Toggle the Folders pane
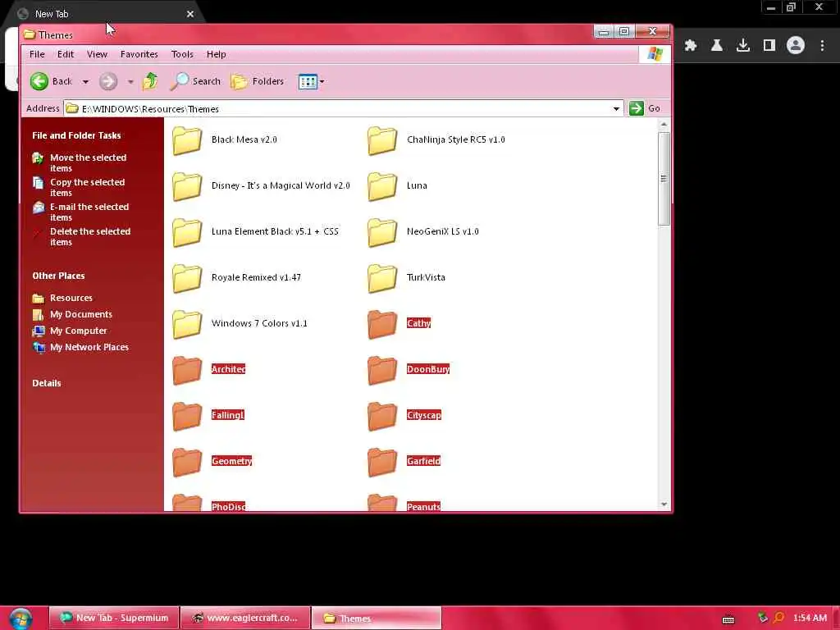 (257, 81)
